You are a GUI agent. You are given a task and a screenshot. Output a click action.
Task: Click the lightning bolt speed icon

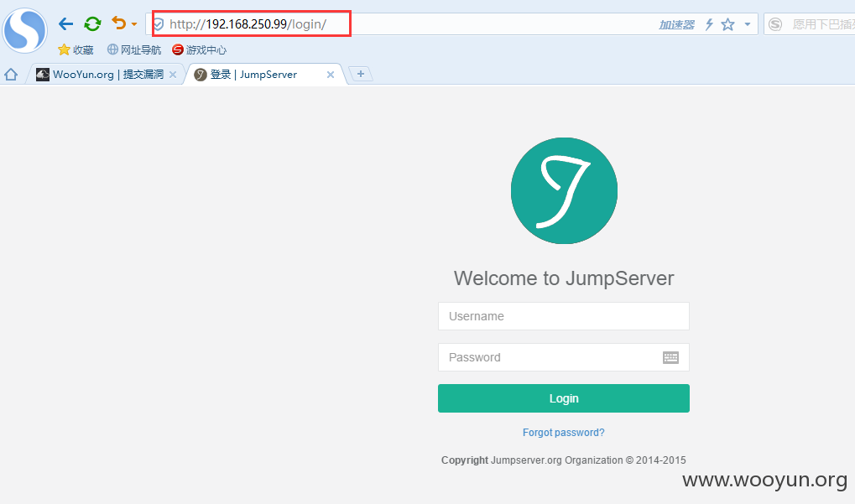709,24
